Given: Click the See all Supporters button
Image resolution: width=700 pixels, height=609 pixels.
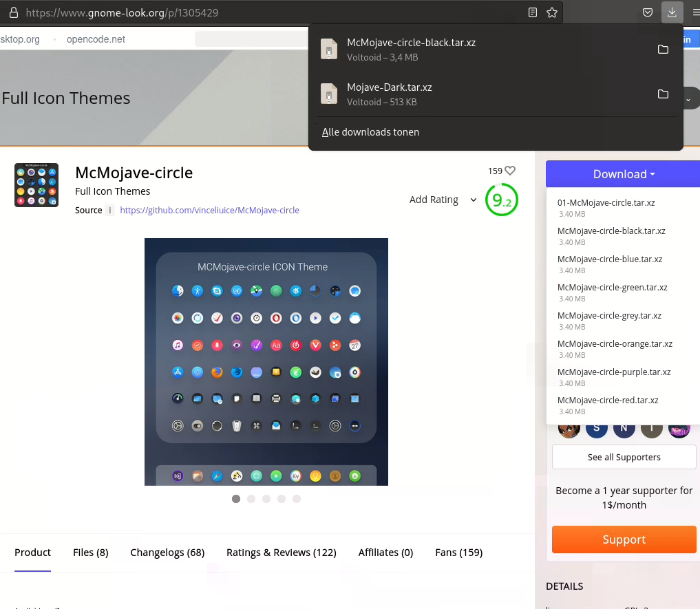Looking at the screenshot, I should [624, 457].
